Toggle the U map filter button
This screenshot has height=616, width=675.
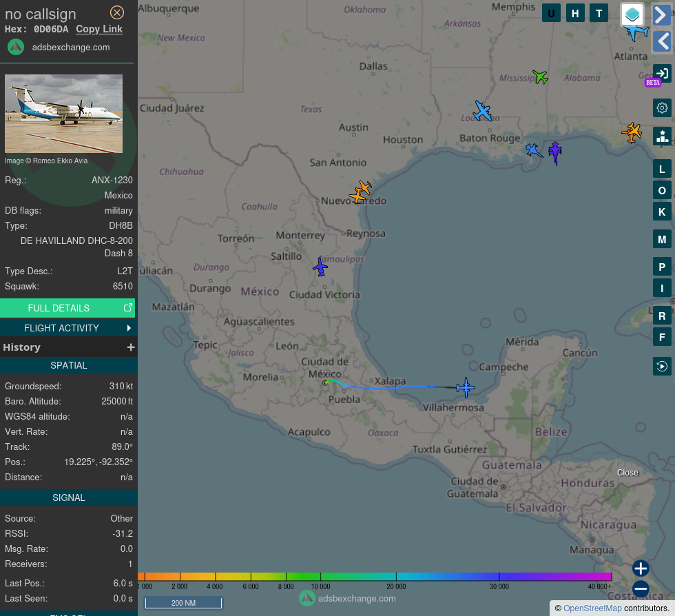tap(551, 13)
